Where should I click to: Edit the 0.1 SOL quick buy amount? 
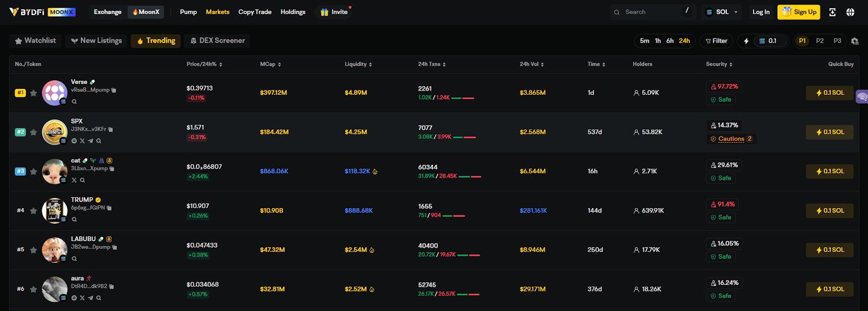[x=771, y=41]
